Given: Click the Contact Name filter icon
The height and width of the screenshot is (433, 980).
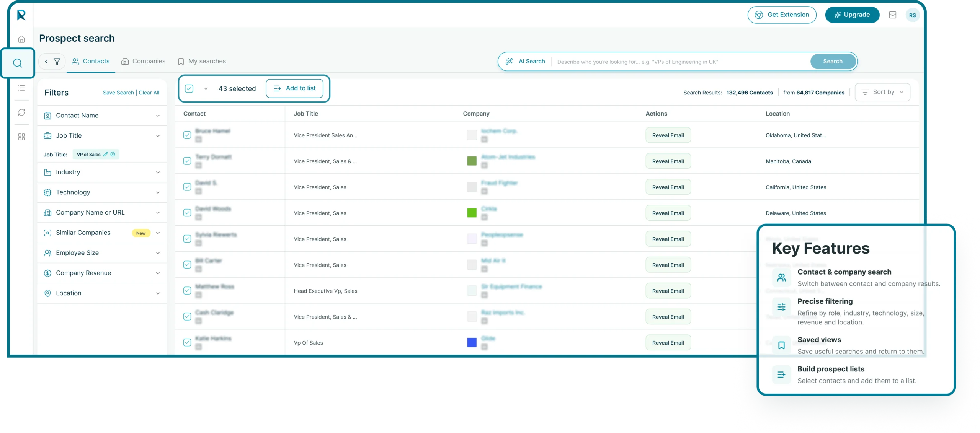Looking at the screenshot, I should (47, 116).
